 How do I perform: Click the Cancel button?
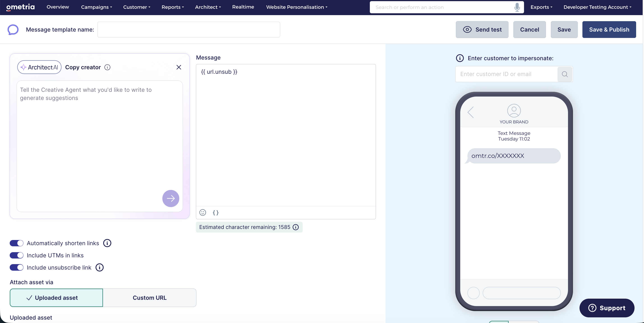point(529,30)
